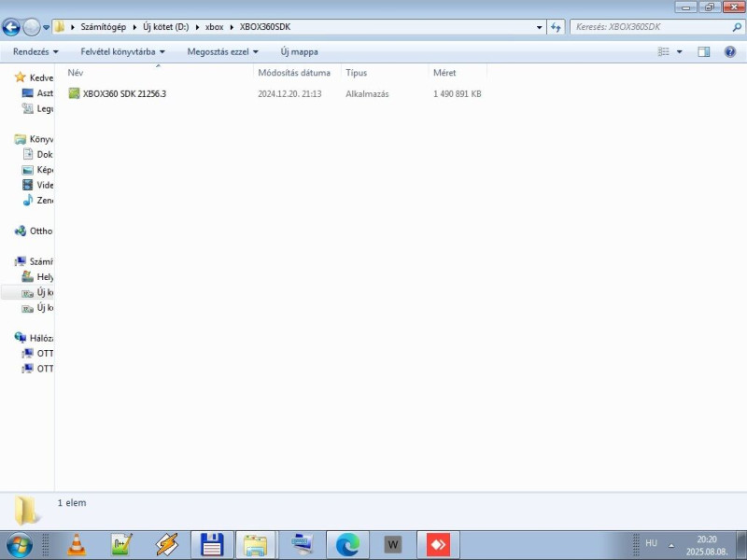Open Megosztás ezzel menu
The image size is (747, 560).
coord(222,51)
